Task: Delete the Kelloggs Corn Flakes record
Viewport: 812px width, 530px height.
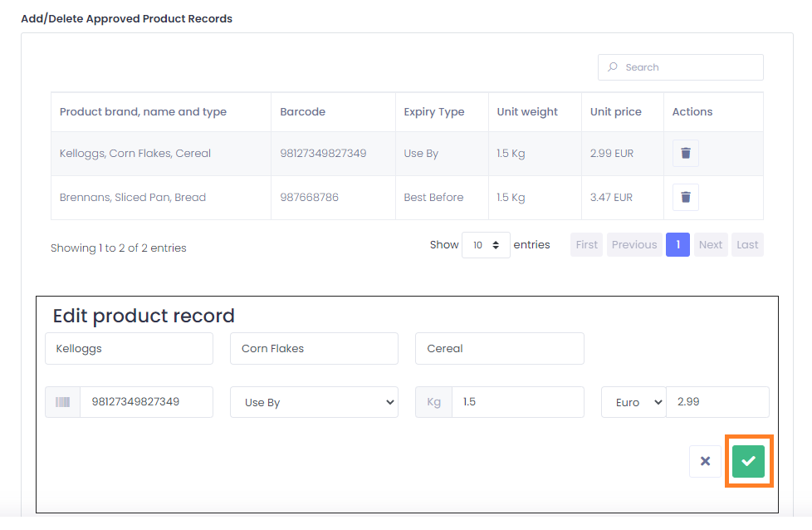Action: pos(685,154)
